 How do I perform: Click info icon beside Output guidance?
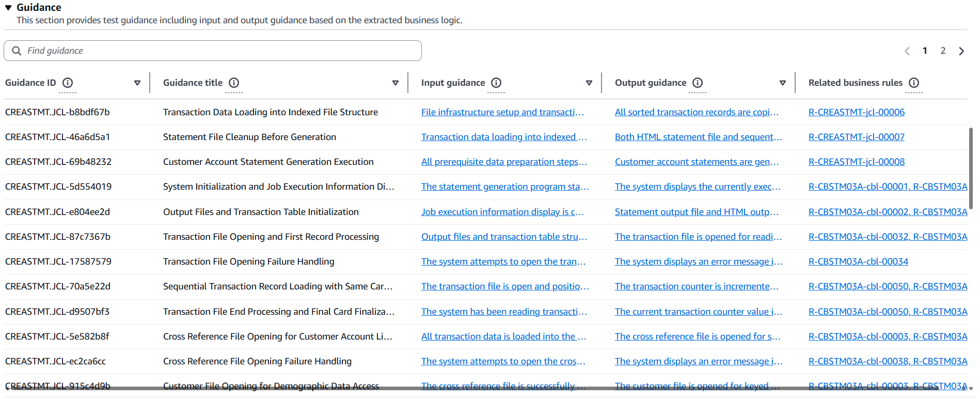tap(698, 83)
